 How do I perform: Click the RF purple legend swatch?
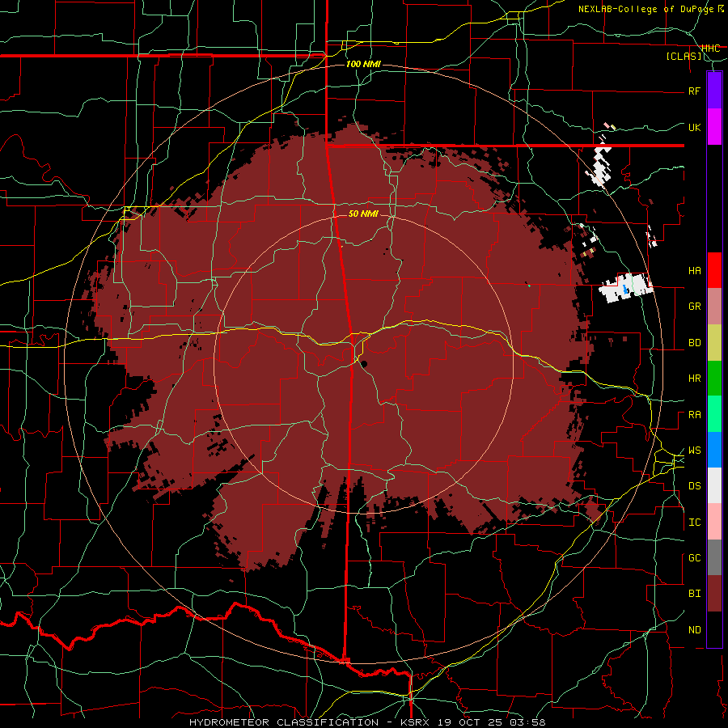click(714, 91)
